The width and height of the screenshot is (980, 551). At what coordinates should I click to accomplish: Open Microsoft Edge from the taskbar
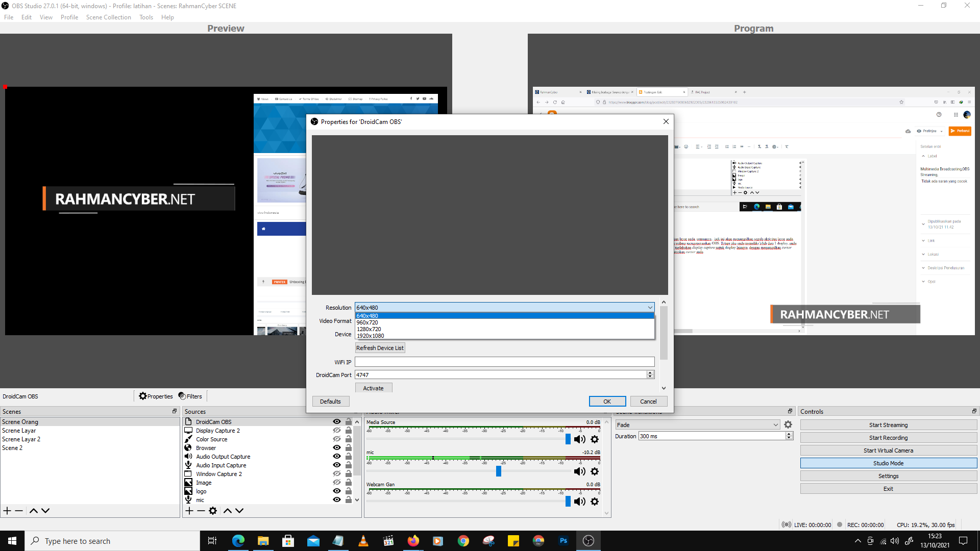pos(238,541)
